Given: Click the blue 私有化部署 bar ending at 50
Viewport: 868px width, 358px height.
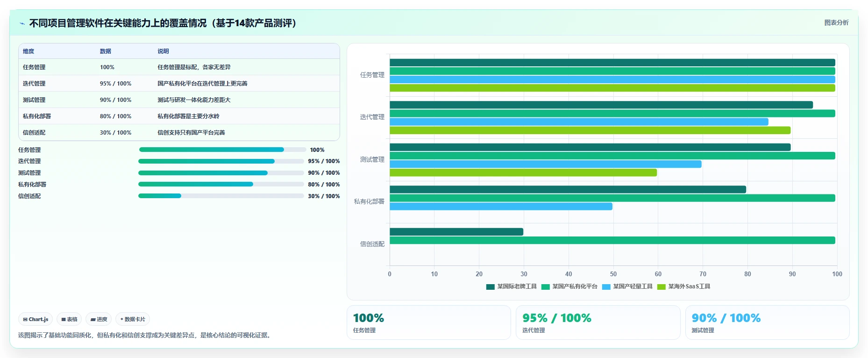Looking at the screenshot, I should 501,207.
